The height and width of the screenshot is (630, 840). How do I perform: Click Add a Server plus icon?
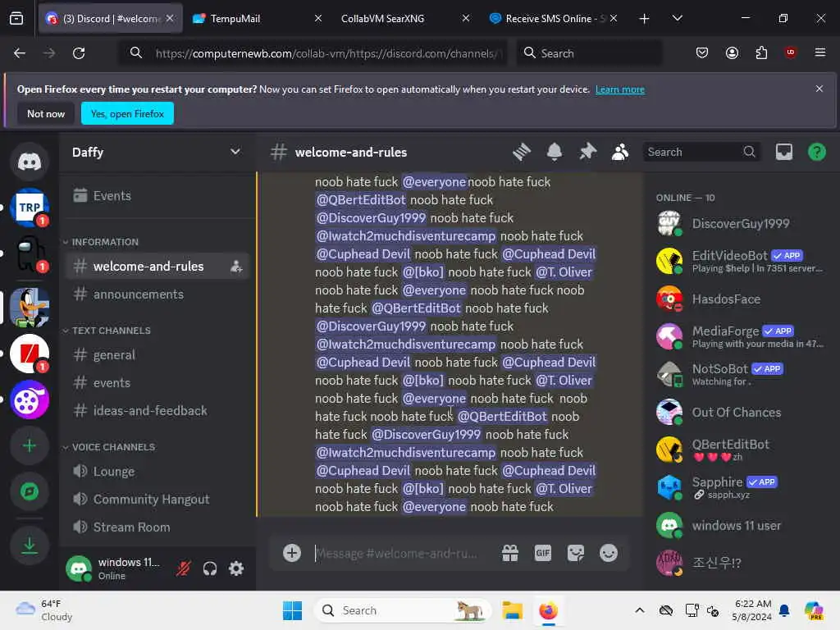click(x=30, y=445)
